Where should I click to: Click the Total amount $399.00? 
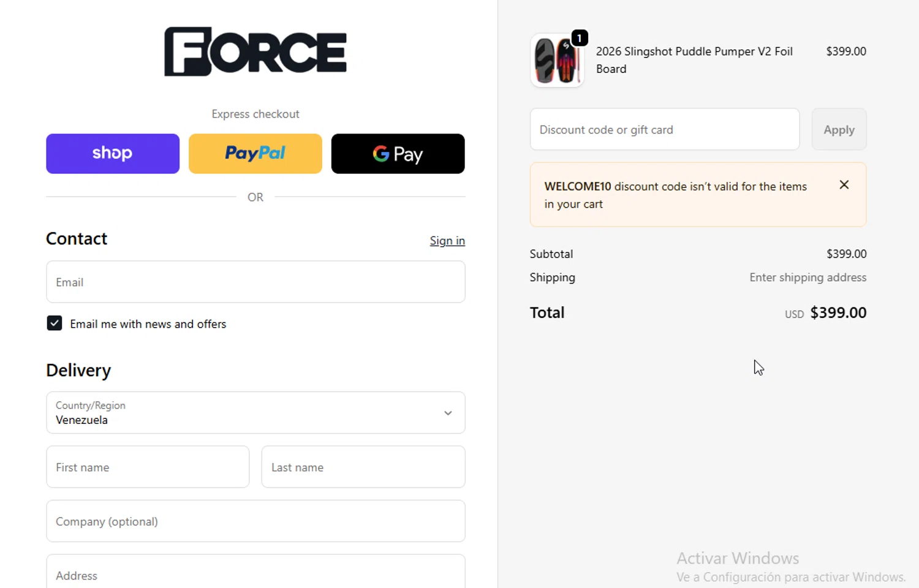pos(838,312)
